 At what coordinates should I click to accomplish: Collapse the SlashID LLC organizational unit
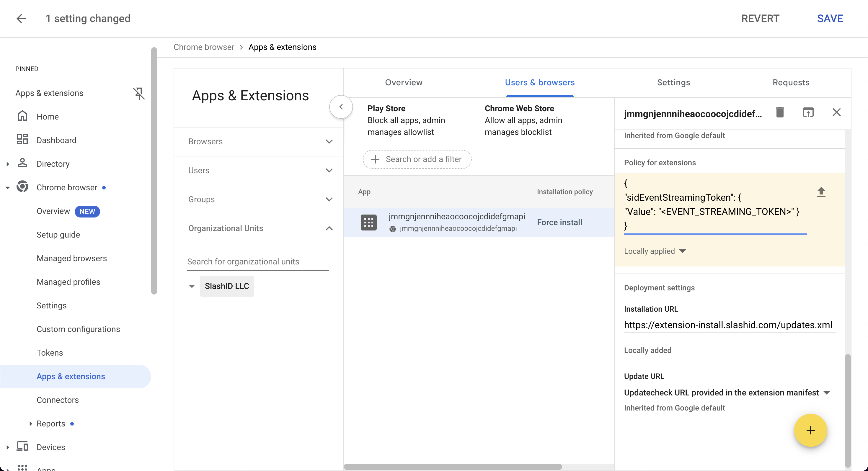tap(192, 286)
